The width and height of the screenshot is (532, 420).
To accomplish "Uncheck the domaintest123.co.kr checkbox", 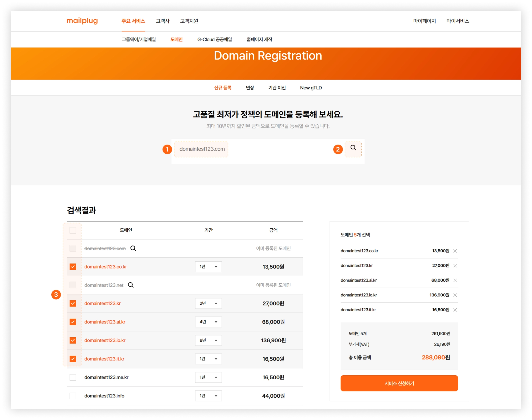I will click(x=73, y=267).
